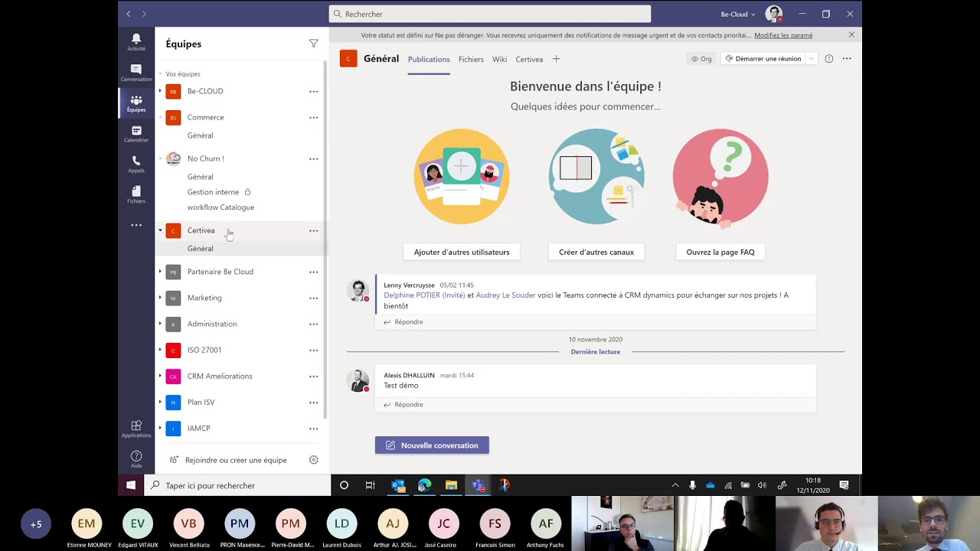Open Task View in taskbar
Screen dimensions: 980x551
(x=370, y=485)
